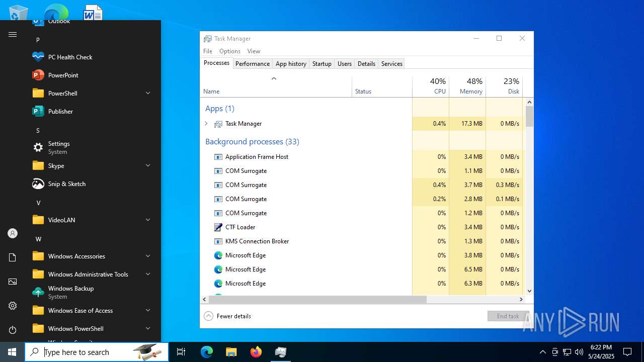The image size is (644, 362).
Task: Switch to the Services tab
Action: [x=392, y=64]
